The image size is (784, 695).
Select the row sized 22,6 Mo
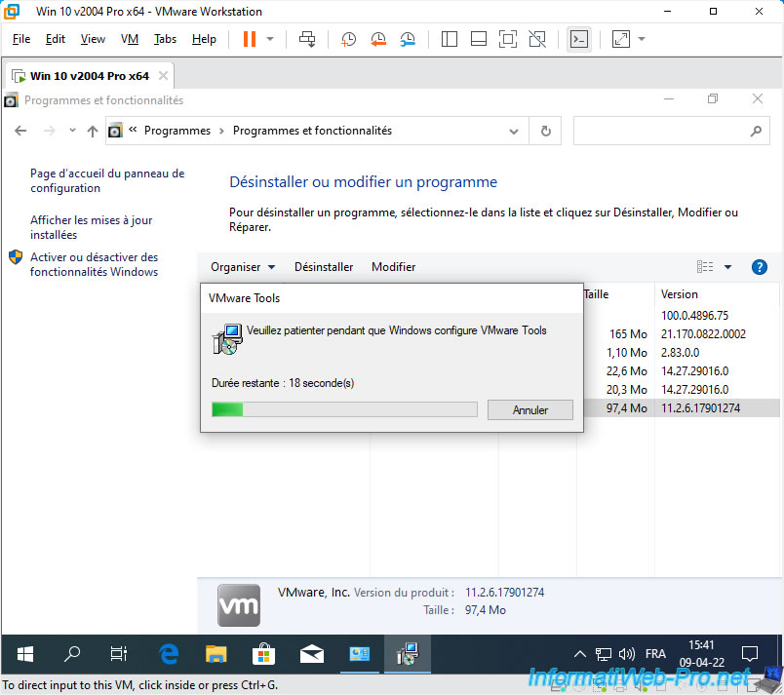point(682,371)
